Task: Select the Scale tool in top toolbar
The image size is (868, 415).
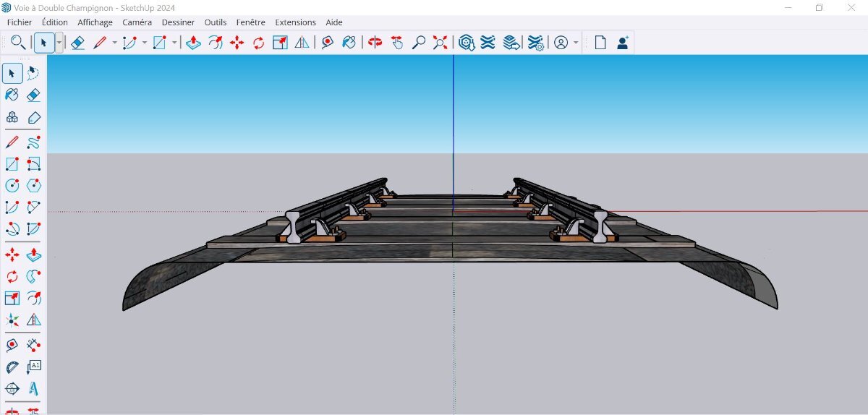Action: point(280,43)
